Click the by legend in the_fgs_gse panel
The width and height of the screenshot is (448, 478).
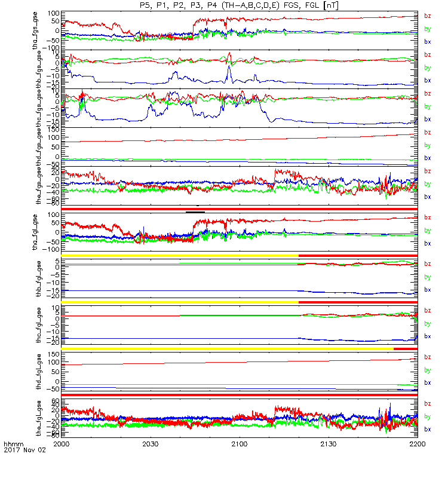[x=428, y=184]
